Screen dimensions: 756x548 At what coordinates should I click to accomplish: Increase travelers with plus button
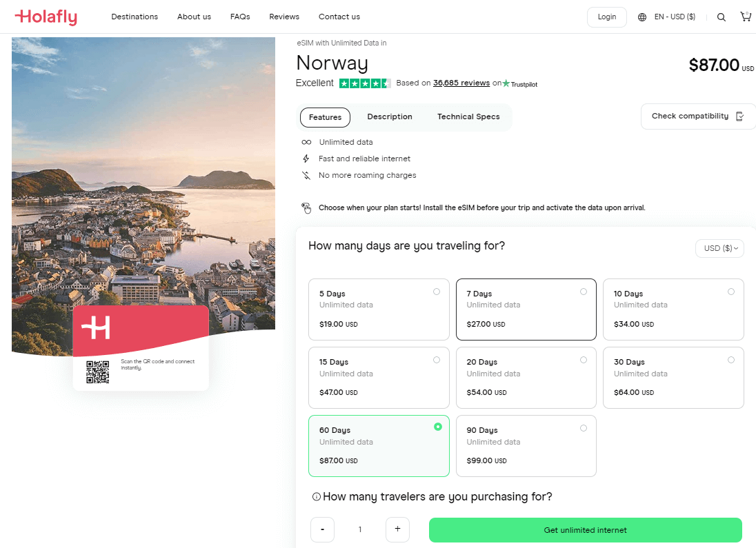(x=397, y=529)
